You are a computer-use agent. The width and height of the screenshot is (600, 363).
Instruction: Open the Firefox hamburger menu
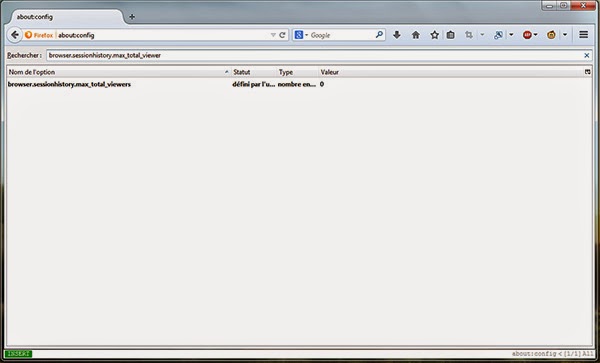(584, 35)
